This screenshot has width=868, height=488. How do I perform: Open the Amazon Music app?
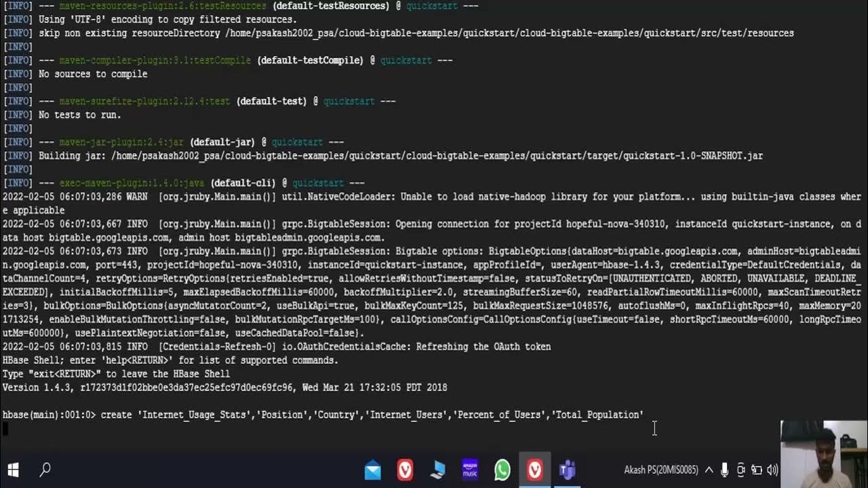point(470,470)
